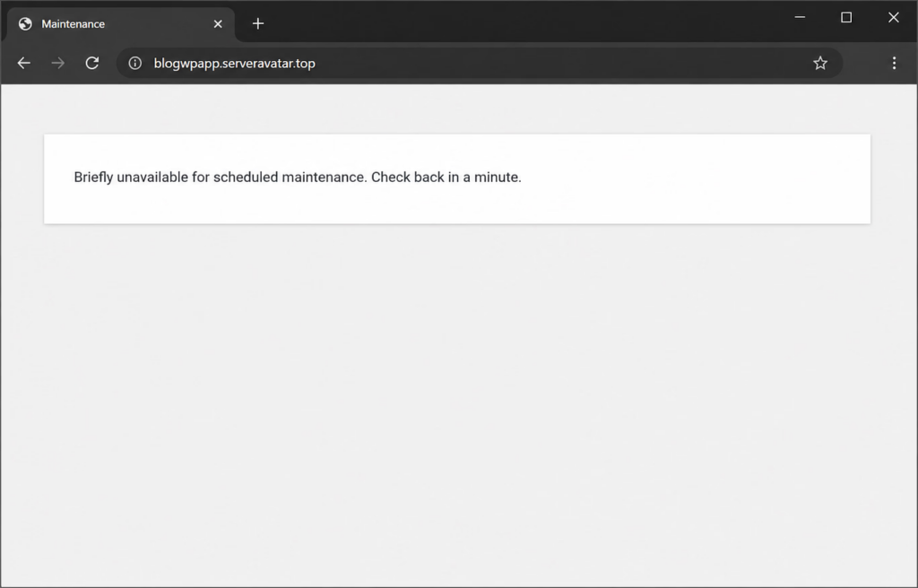Close the Maintenance tab
Image resolution: width=918 pixels, height=588 pixels.
218,24
